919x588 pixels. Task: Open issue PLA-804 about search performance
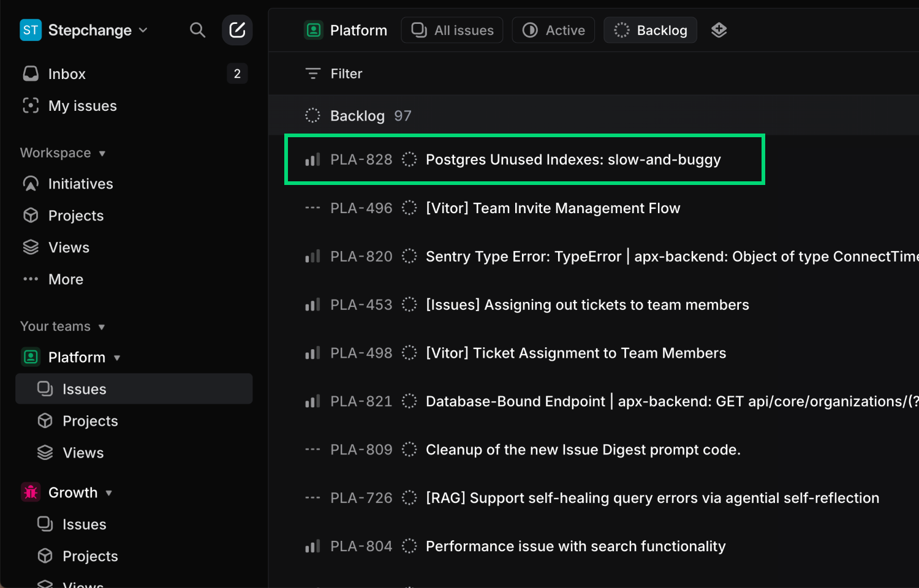[575, 546]
